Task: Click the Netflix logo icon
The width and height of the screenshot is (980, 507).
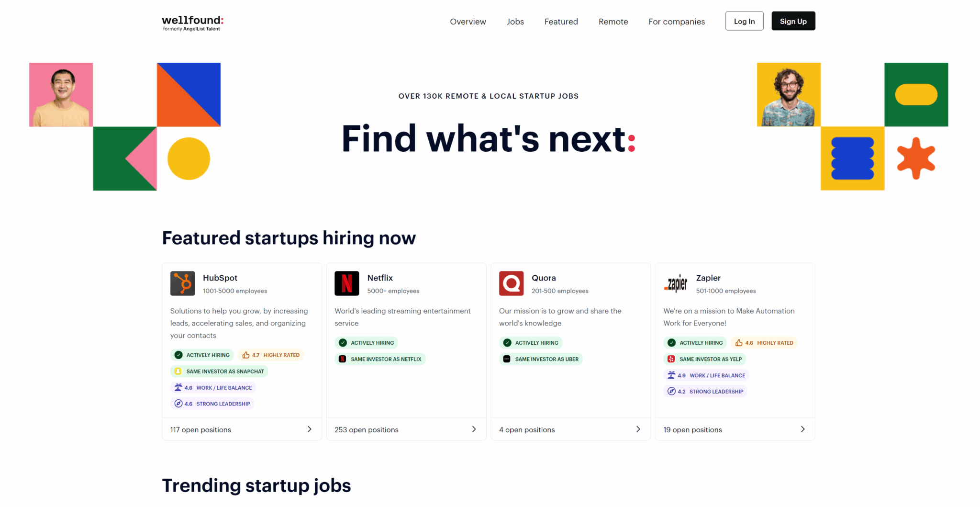Action: click(347, 283)
